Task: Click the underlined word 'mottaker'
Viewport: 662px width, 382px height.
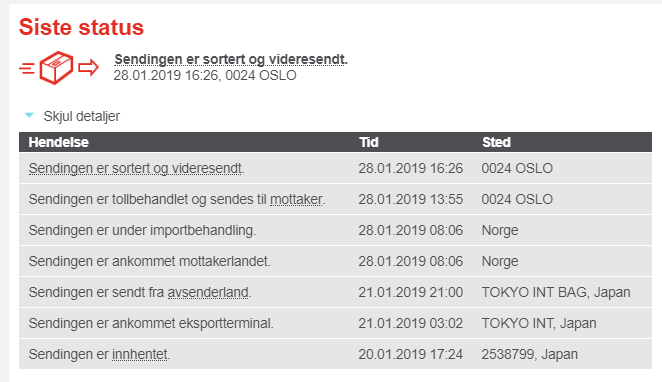Action: [x=296, y=199]
